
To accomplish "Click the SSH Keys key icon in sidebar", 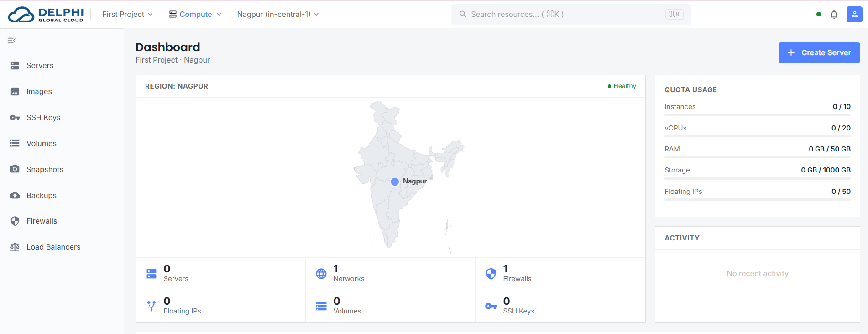I will click(15, 118).
